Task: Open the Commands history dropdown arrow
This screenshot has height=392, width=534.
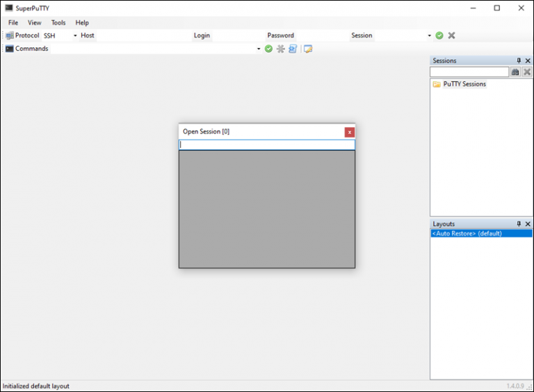Action: (x=259, y=49)
